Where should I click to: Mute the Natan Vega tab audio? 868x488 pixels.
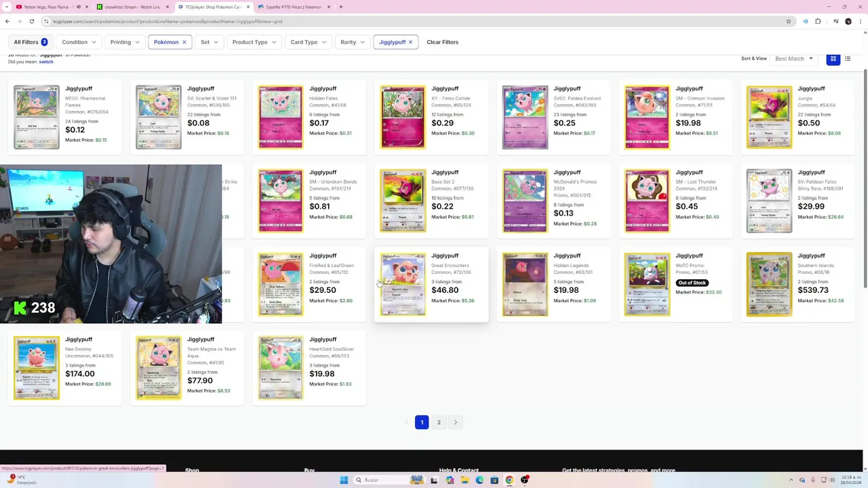[x=78, y=7]
